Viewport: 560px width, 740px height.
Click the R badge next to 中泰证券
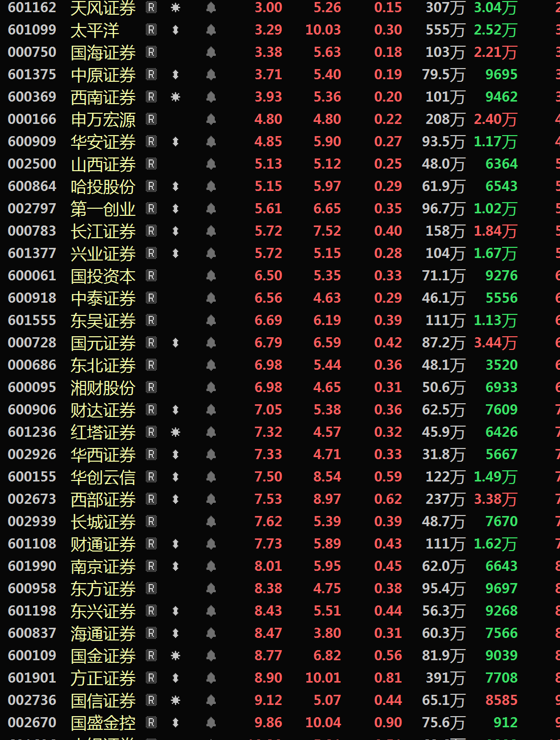coord(151,298)
